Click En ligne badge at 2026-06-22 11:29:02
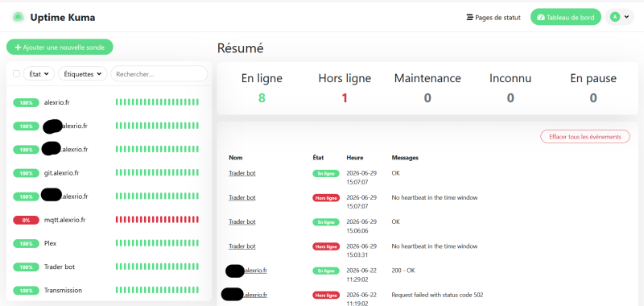This screenshot has height=306, width=644. (x=326, y=271)
